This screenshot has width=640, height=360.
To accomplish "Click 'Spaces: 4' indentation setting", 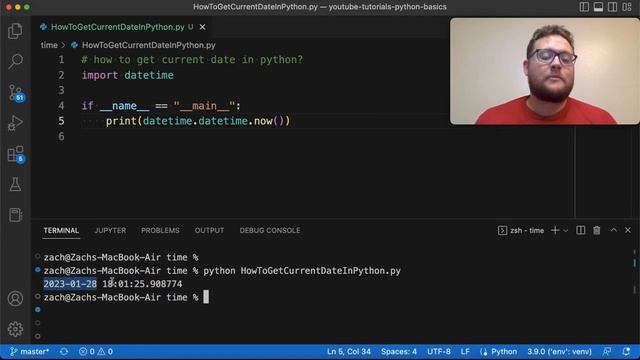I will tap(399, 352).
